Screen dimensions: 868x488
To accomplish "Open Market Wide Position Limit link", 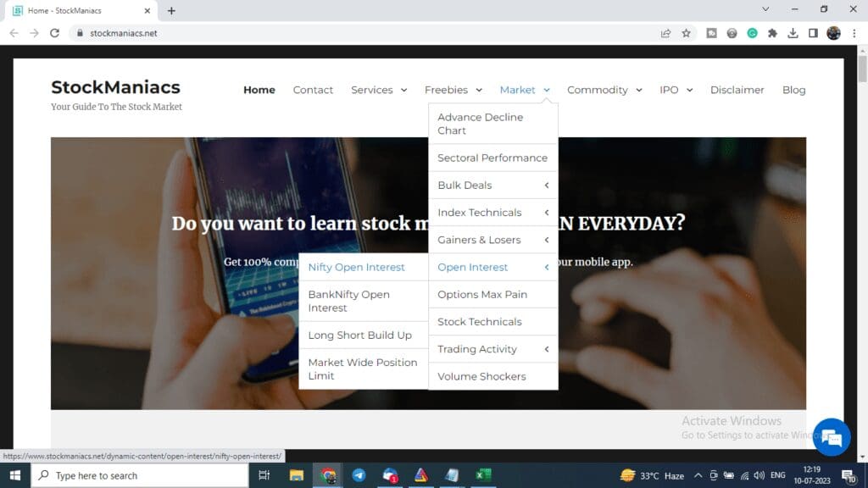I will click(x=364, y=369).
